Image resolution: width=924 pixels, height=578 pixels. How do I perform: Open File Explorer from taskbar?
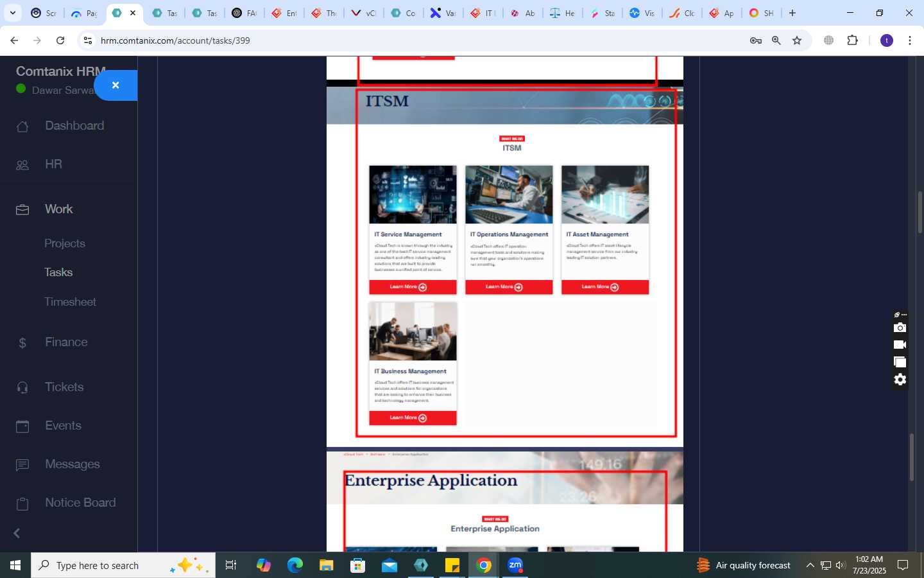[x=326, y=565]
